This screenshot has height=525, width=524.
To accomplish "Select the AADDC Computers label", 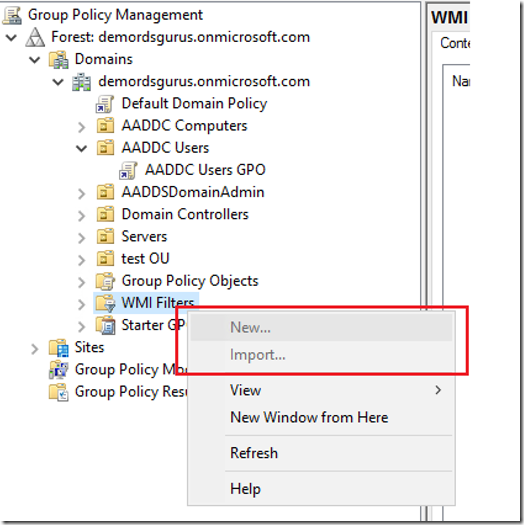I will [x=184, y=126].
